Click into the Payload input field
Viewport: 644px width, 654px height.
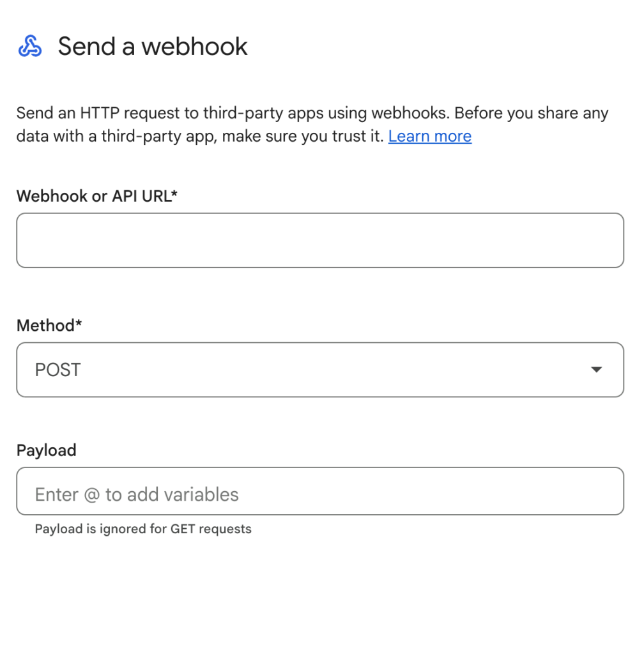pyautogui.click(x=319, y=491)
